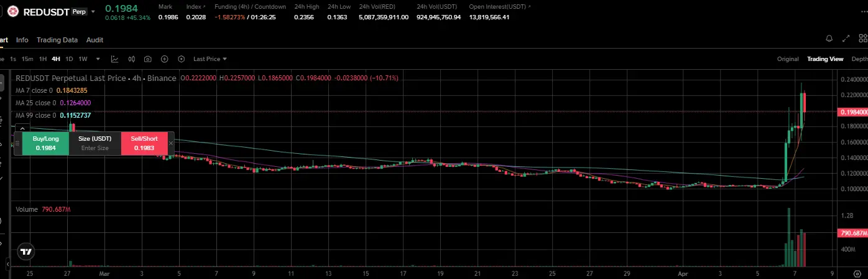Click the current price label 0.1984000 on axis
Screen dimensions: 868x279
(853, 112)
